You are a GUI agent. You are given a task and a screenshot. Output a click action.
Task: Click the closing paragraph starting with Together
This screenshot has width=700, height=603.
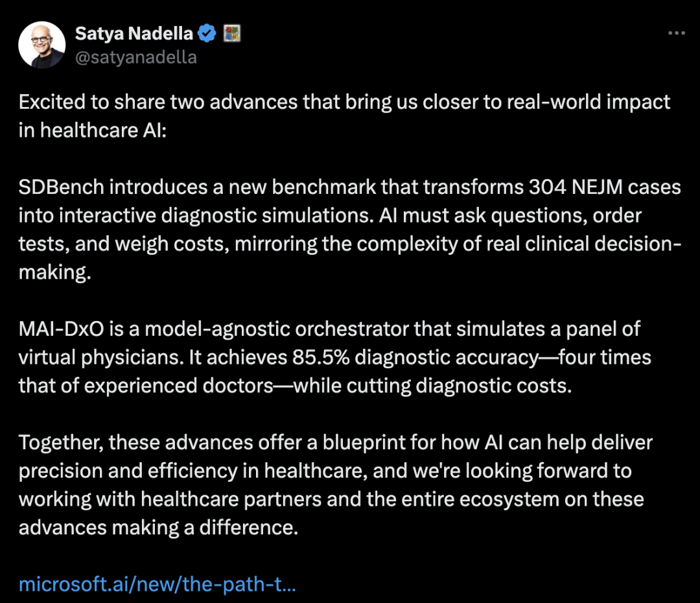(x=336, y=485)
